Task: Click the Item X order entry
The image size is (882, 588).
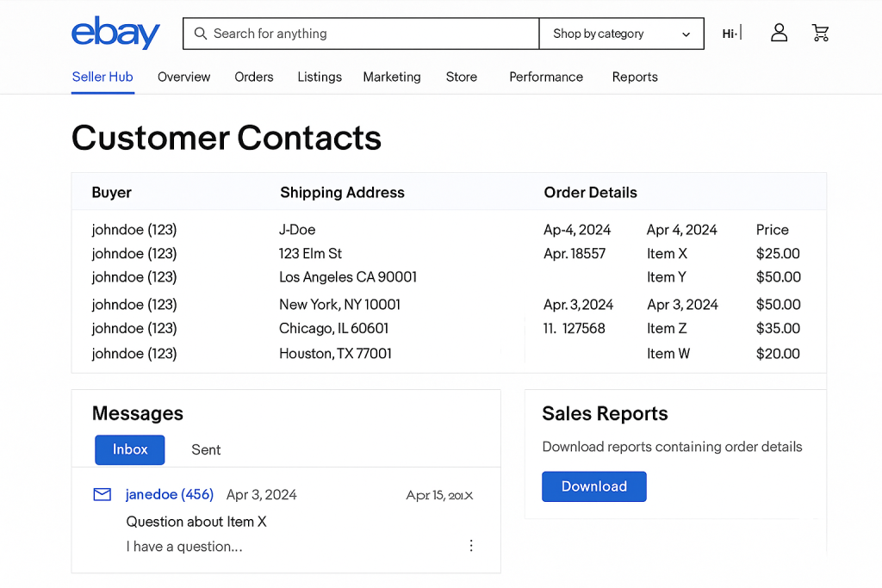Action: pos(667,253)
